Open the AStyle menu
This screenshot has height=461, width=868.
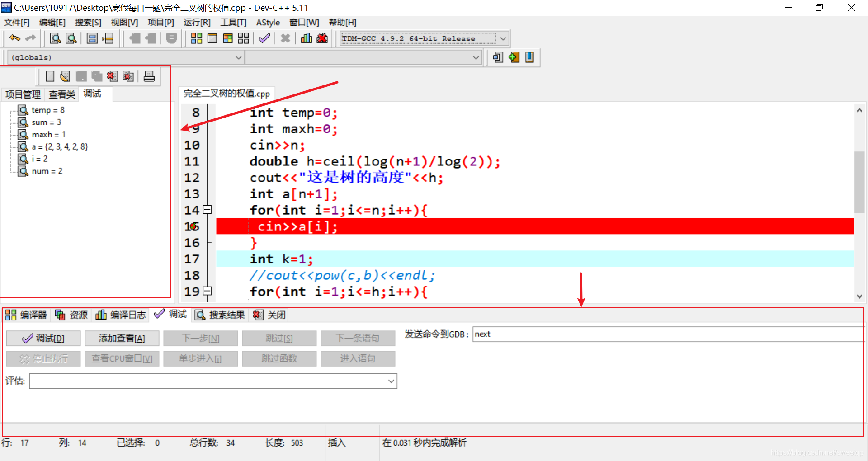click(268, 22)
